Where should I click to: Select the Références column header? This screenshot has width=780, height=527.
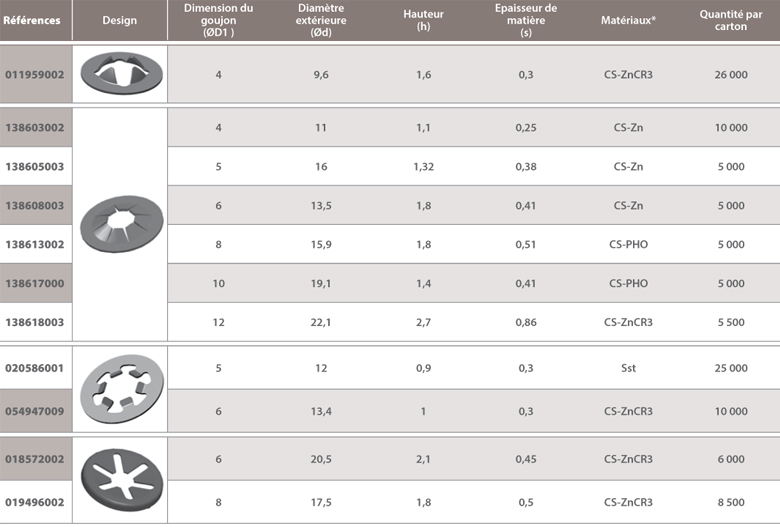[35, 20]
